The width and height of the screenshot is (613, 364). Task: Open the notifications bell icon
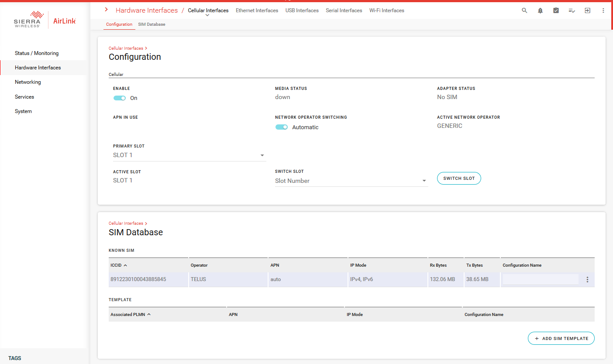tap(540, 10)
